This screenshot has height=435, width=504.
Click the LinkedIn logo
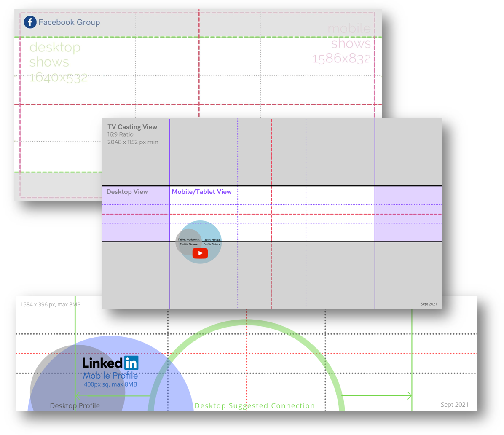coord(110,363)
